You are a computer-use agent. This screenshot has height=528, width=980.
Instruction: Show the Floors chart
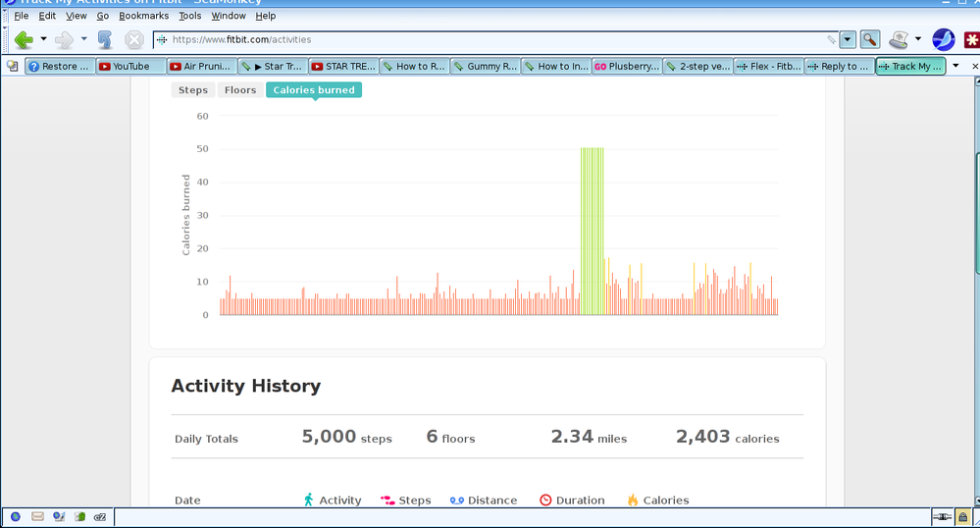240,90
